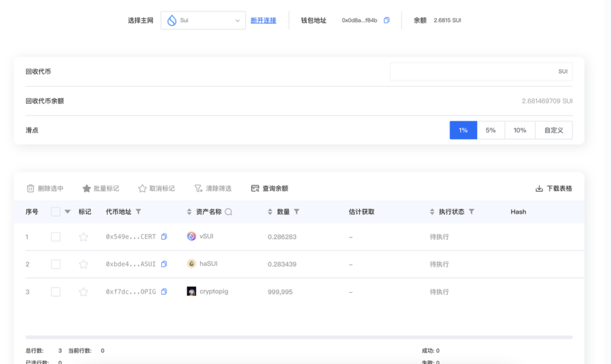Click the 执行状态 filter funnel
Screen dimensions: 611x364
pyautogui.click(x=471, y=212)
